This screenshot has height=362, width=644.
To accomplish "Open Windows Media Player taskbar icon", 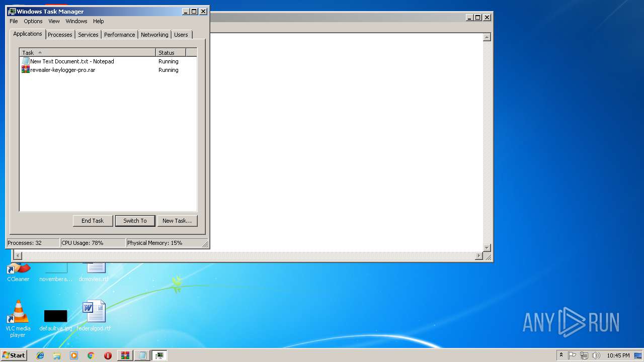I will pos(74,355).
